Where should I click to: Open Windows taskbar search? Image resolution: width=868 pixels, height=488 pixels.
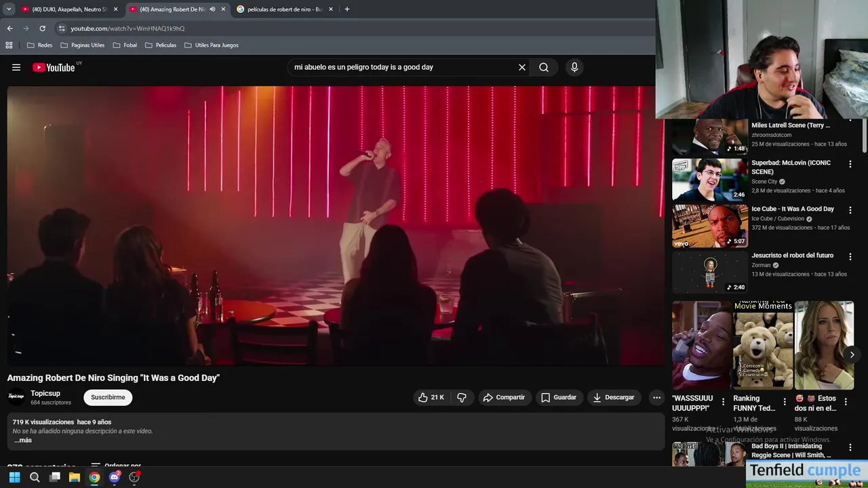click(x=35, y=477)
